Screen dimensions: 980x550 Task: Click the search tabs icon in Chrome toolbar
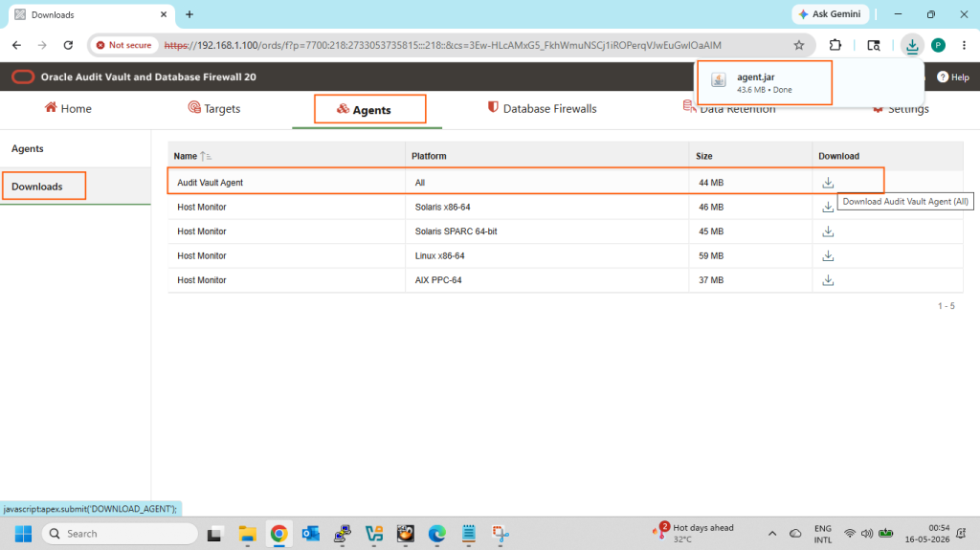[873, 45]
